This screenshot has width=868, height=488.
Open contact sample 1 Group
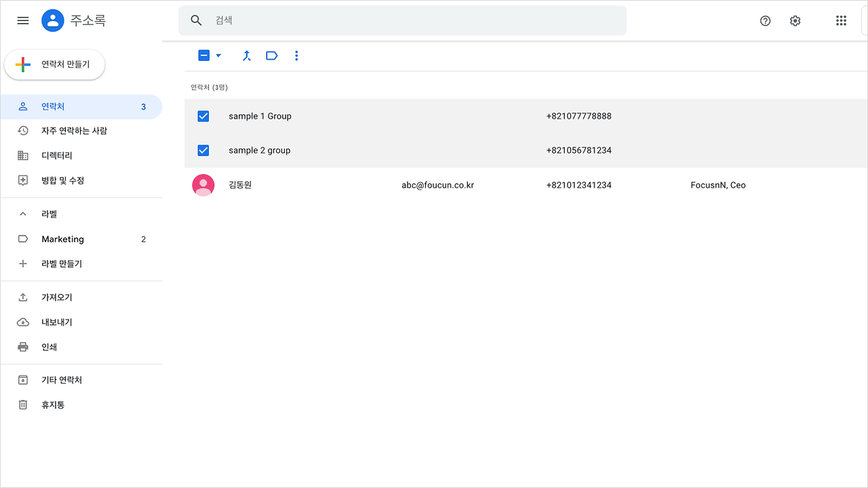[x=260, y=117]
